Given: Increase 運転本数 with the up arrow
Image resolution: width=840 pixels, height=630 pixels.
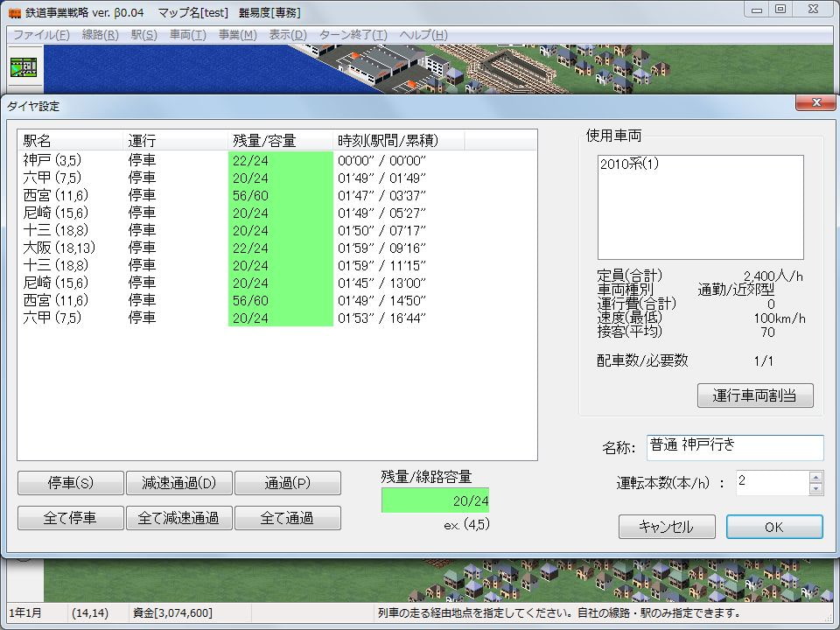Looking at the screenshot, I should click(x=815, y=477).
